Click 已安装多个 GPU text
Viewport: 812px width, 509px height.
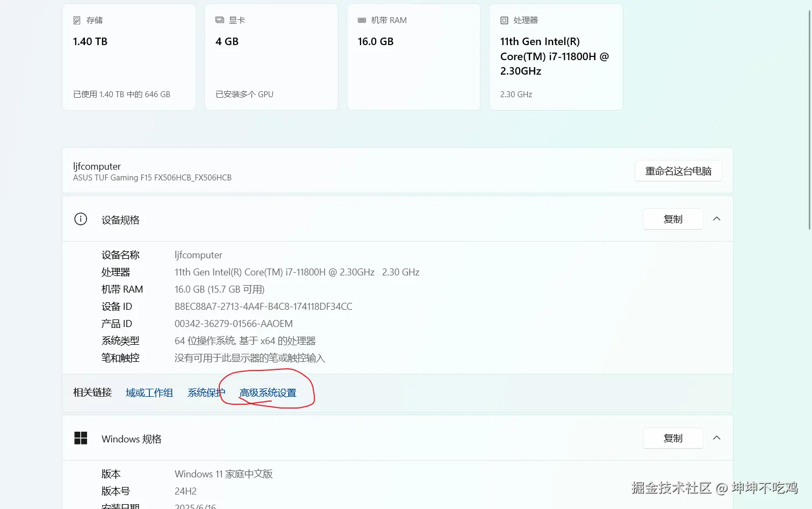pos(245,94)
